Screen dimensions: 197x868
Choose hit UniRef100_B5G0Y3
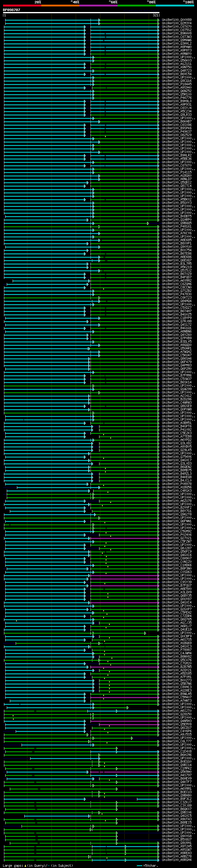[x=177, y=203]
